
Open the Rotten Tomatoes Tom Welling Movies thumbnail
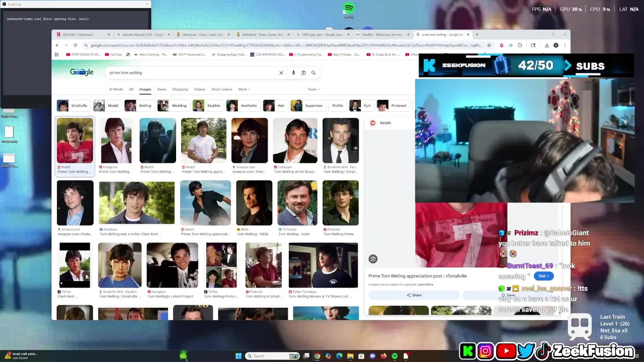pos(323,265)
